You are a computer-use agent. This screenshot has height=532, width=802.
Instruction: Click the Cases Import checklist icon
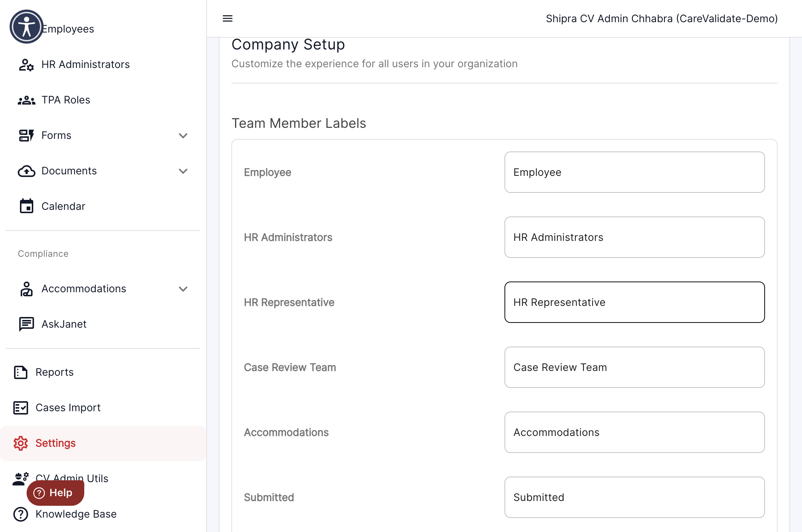[21, 408]
